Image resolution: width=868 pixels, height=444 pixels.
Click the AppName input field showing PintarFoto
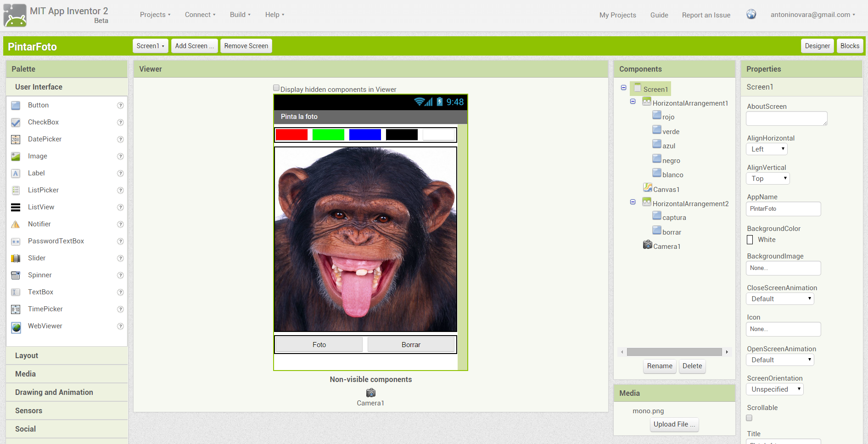[783, 209]
